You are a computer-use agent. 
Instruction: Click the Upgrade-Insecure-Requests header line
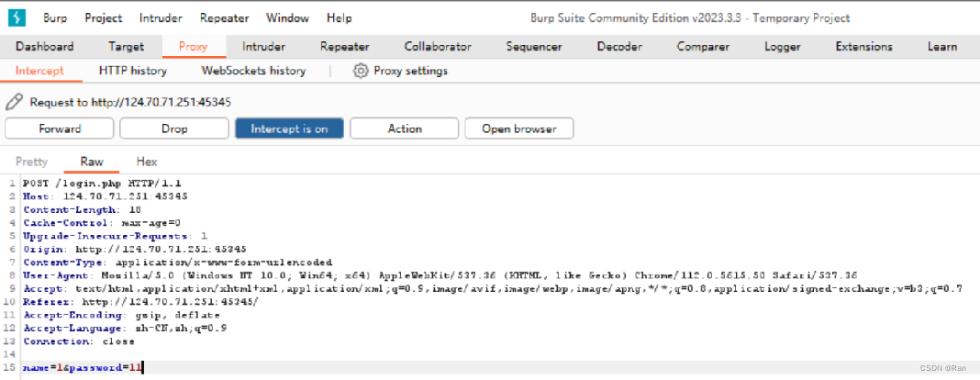[115, 236]
